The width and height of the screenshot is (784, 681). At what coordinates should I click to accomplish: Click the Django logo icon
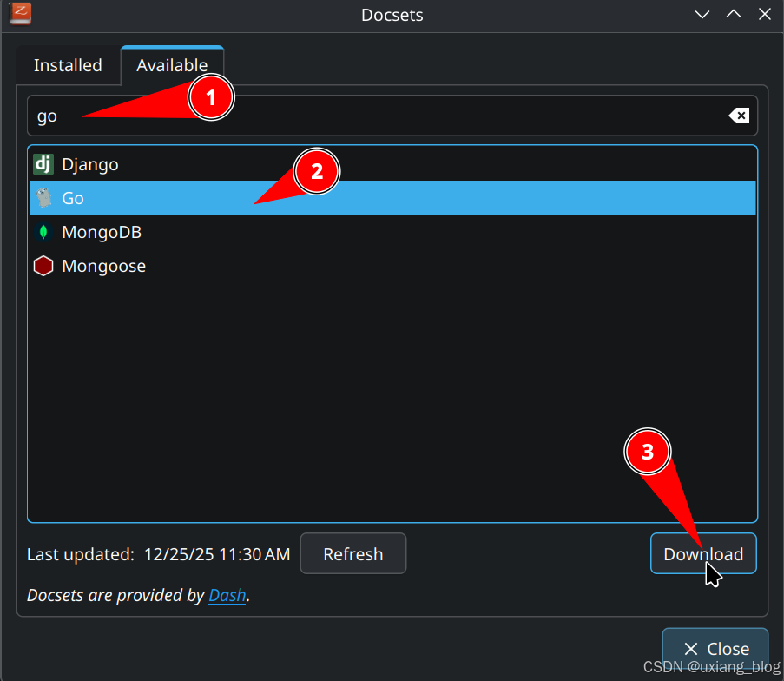point(43,164)
